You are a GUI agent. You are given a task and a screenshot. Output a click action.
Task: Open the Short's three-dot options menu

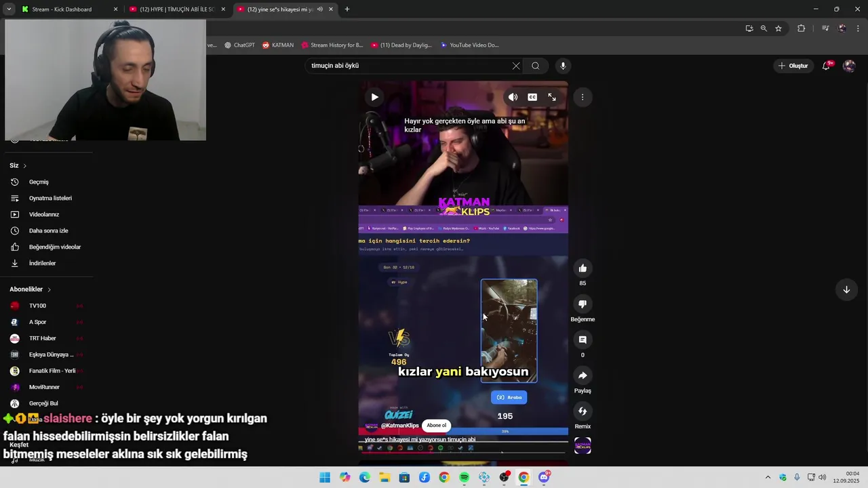[x=583, y=97]
